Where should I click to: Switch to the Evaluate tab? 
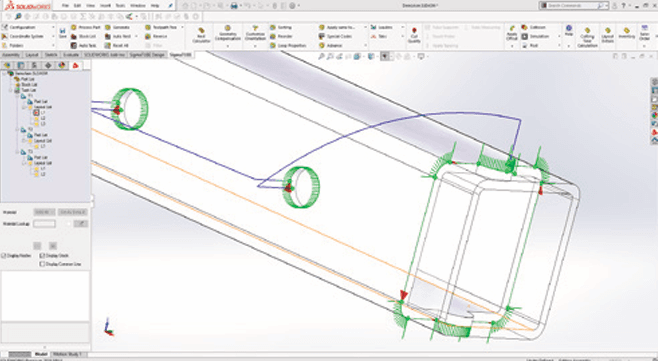pos(71,55)
